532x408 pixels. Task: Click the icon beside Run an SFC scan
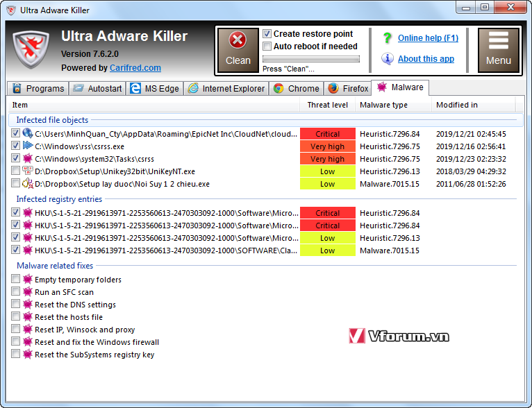point(28,291)
